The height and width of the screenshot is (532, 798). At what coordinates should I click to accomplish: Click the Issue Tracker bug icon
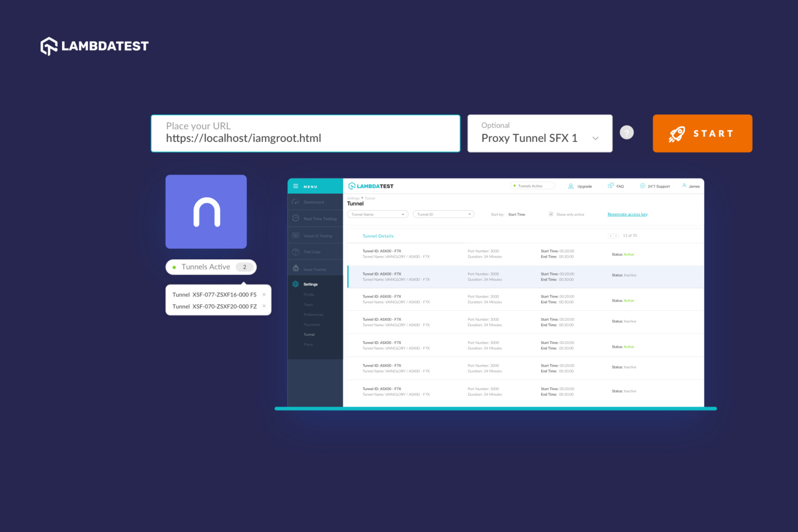[295, 268]
